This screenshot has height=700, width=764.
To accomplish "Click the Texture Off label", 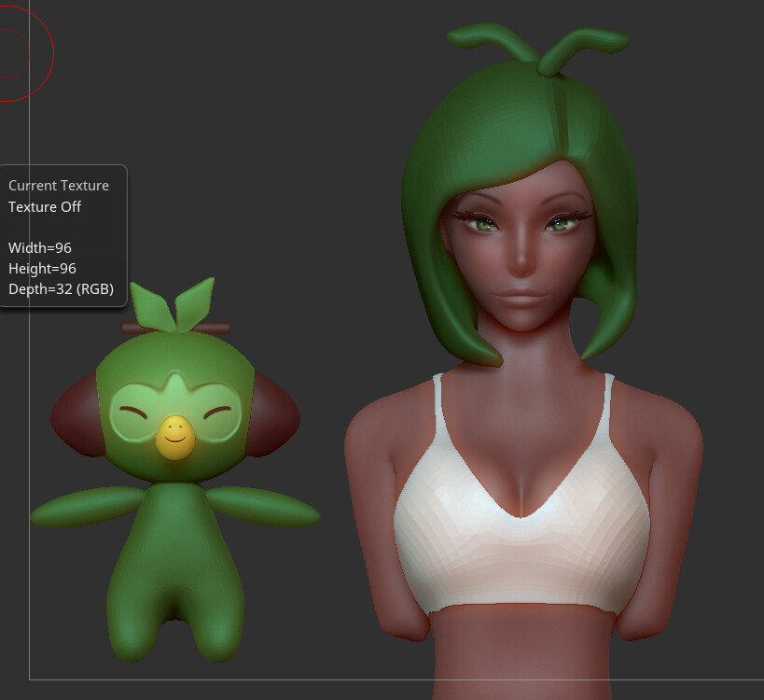I will pos(45,206).
